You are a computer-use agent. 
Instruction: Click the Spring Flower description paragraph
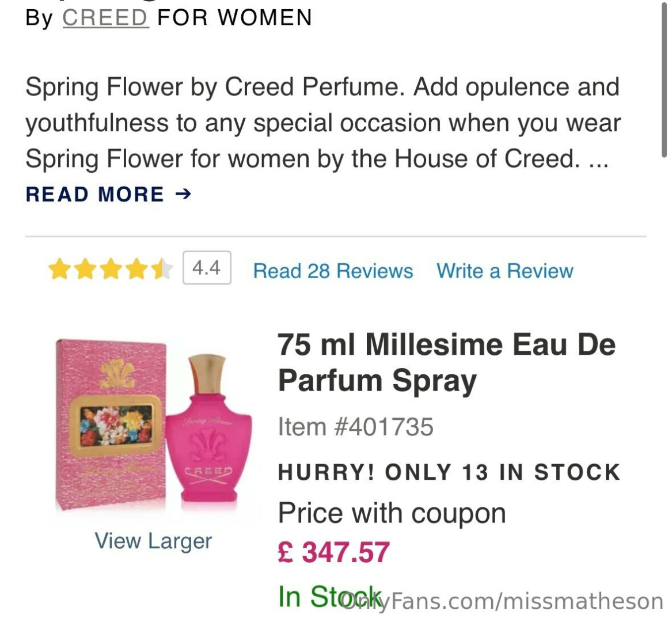coord(322,123)
